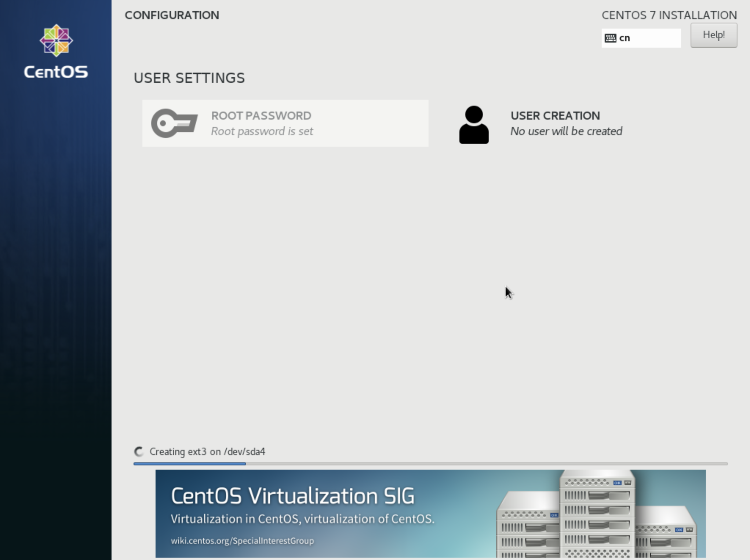Click 'Virtualization in CentOS' banner subtitle
Screen dimensions: 750x560
coord(302,519)
